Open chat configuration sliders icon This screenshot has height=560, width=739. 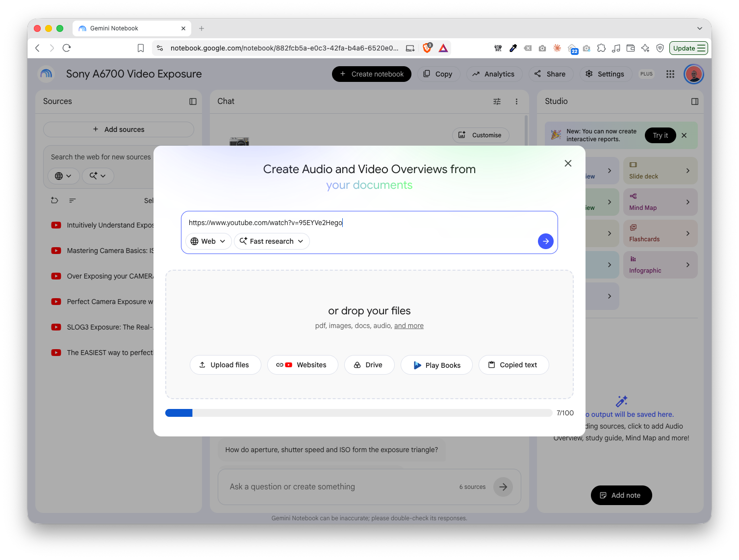coord(497,102)
